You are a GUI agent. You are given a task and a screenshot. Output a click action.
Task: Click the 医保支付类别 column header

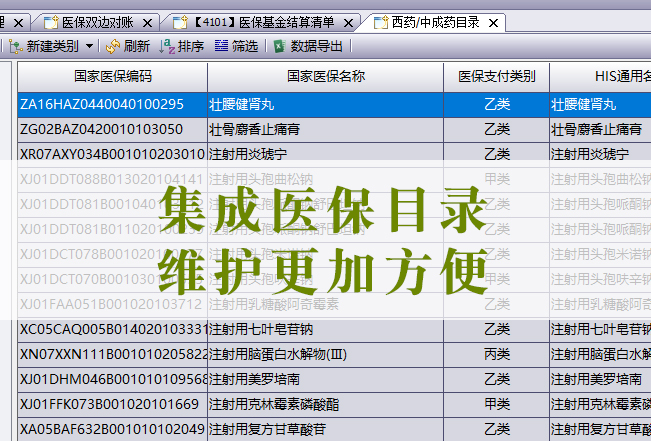[496, 77]
